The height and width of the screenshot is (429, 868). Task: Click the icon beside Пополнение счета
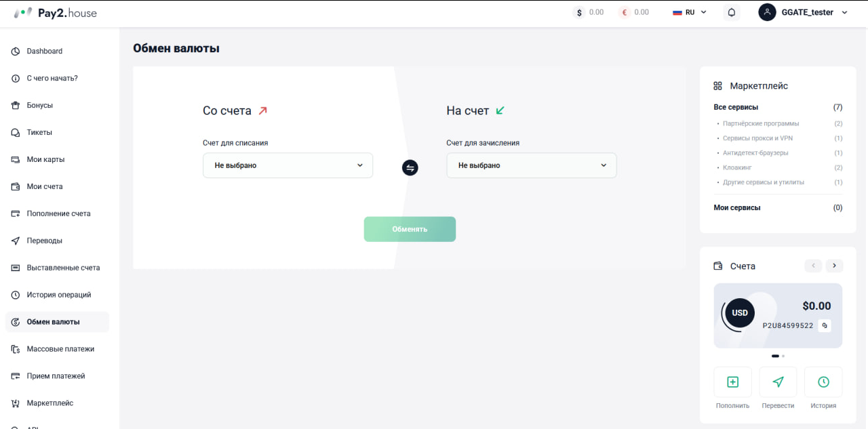[x=16, y=214]
